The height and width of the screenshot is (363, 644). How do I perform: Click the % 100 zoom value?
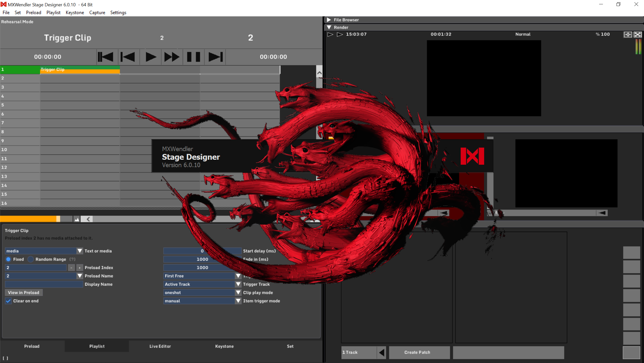[x=603, y=34]
